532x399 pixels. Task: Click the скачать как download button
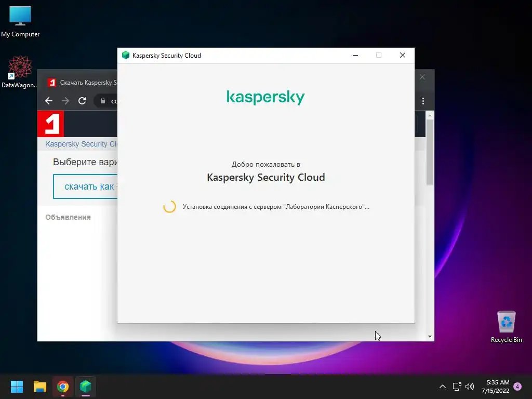86,187
